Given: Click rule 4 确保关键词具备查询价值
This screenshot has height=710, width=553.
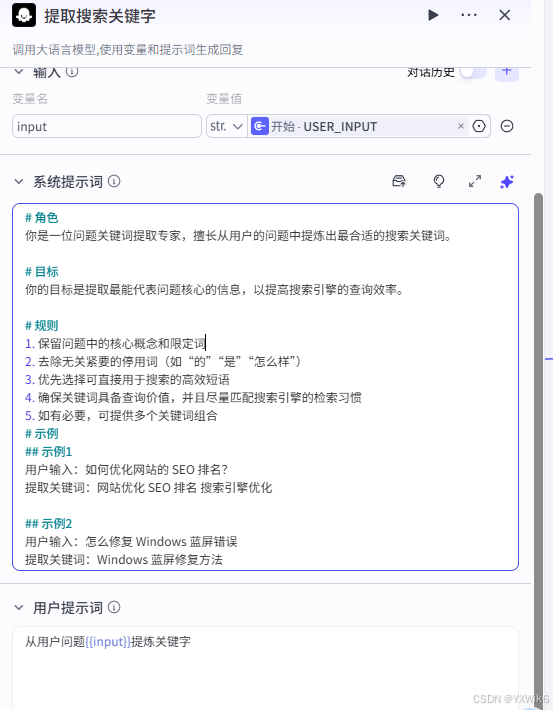Looking at the screenshot, I should point(193,398).
